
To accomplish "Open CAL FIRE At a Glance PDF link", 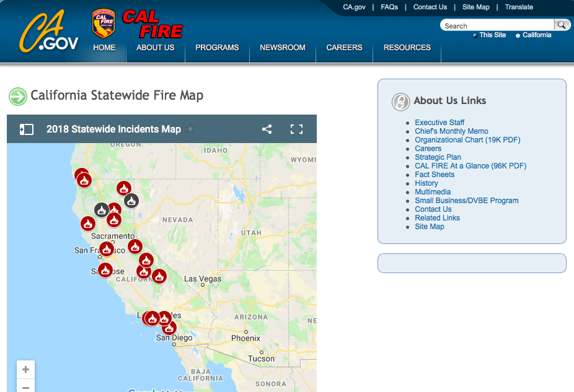I will point(470,166).
